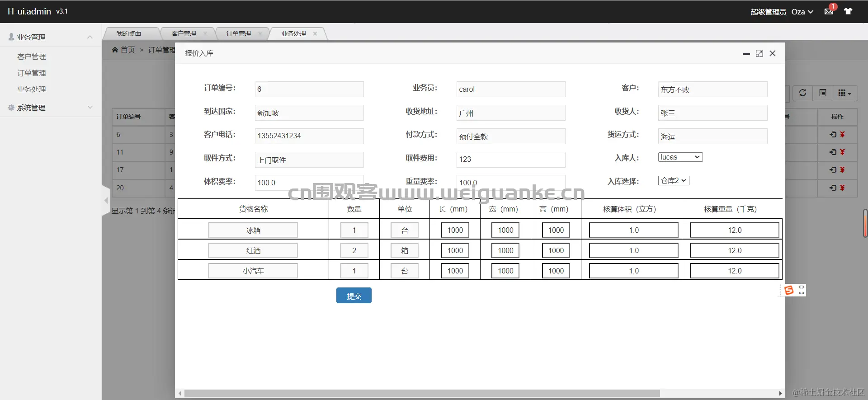Click the 重量费率 input field
Viewport: 868px width, 400px height.
point(511,183)
